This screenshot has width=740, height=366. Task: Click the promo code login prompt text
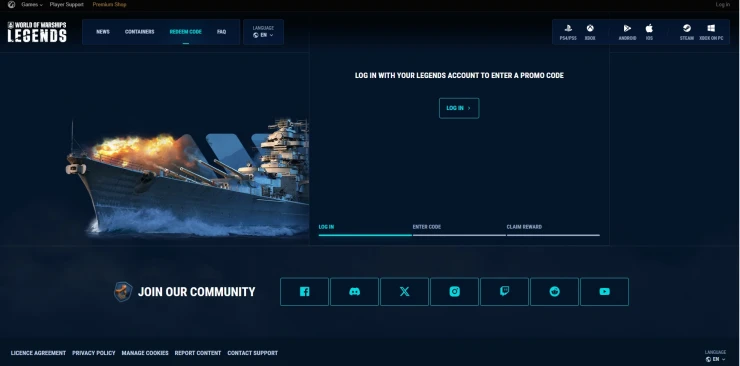(459, 75)
